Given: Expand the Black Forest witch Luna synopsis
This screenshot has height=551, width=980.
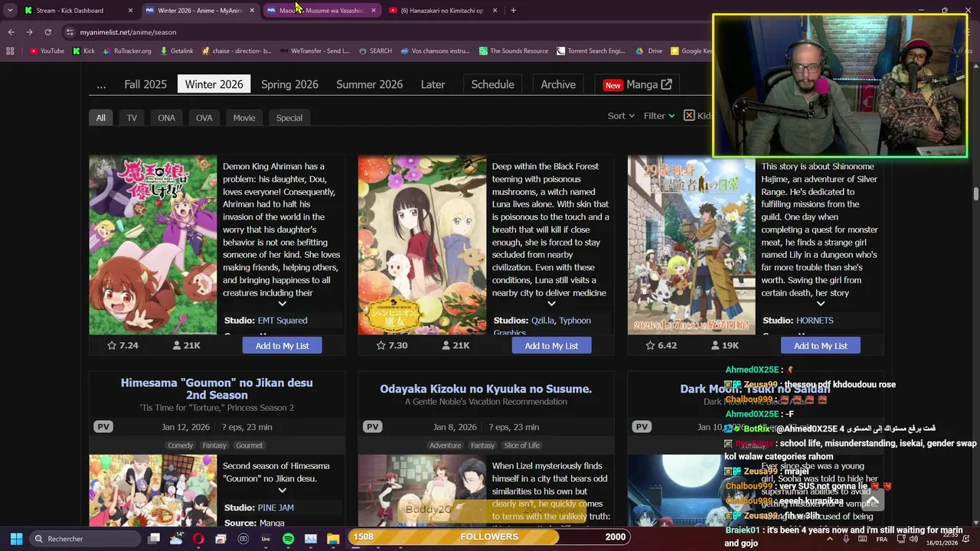Looking at the screenshot, I should (x=551, y=304).
